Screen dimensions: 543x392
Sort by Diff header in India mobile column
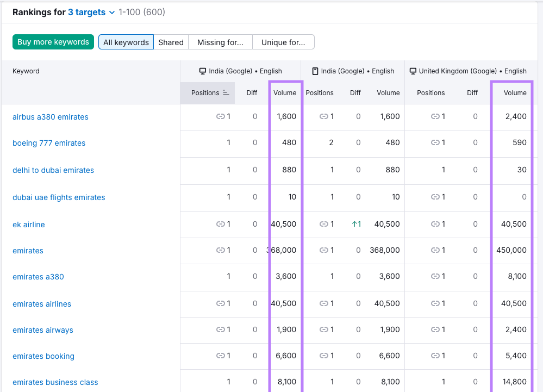pos(355,93)
